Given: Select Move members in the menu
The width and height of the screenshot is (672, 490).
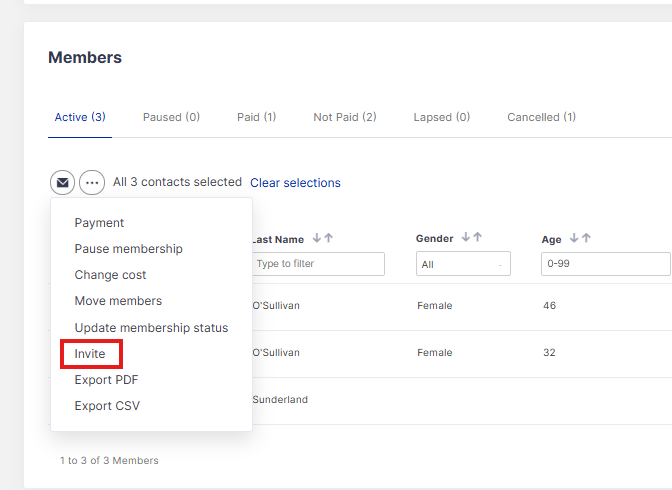Looking at the screenshot, I should point(118,301).
